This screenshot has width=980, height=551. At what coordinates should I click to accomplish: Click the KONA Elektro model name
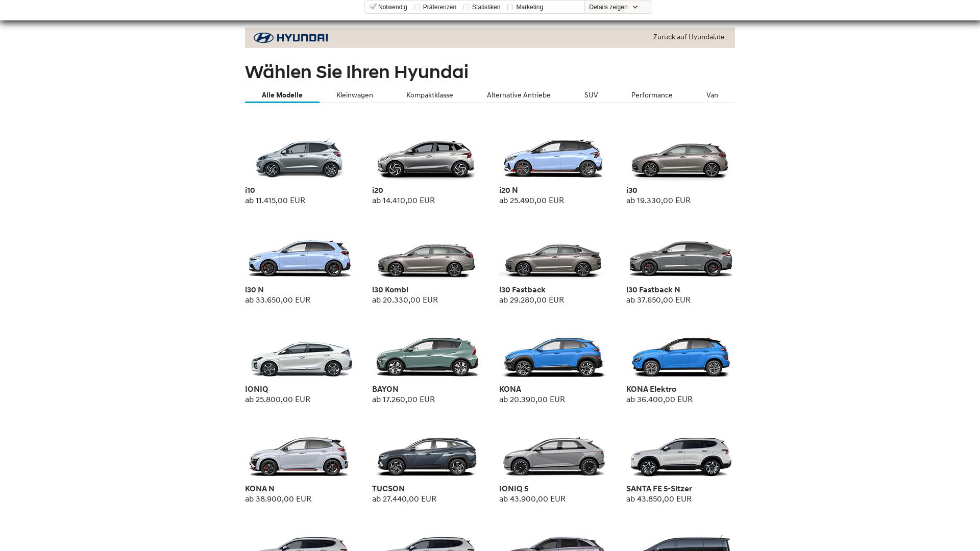651,389
